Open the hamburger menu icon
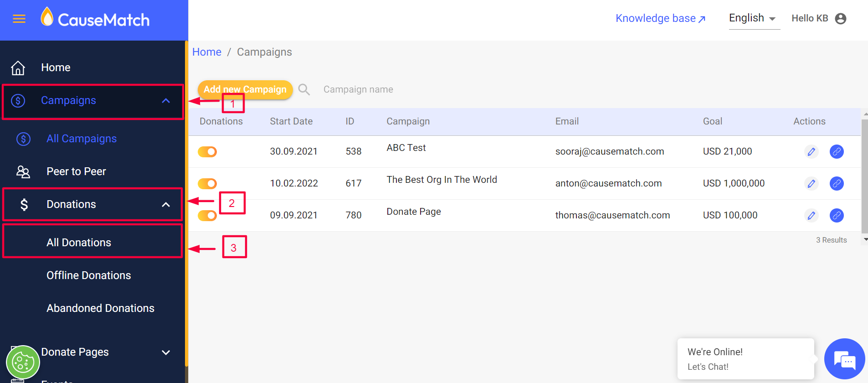Image resolution: width=868 pixels, height=383 pixels. [19, 19]
